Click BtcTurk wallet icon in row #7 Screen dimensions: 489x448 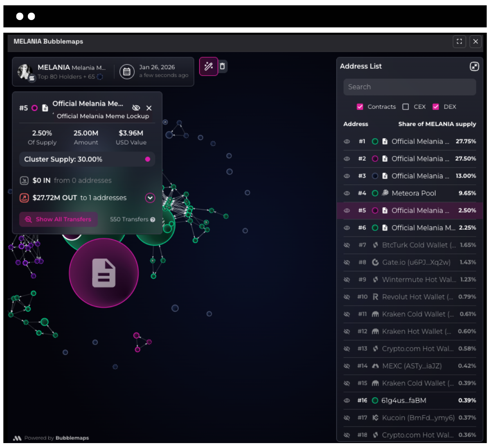(375, 245)
